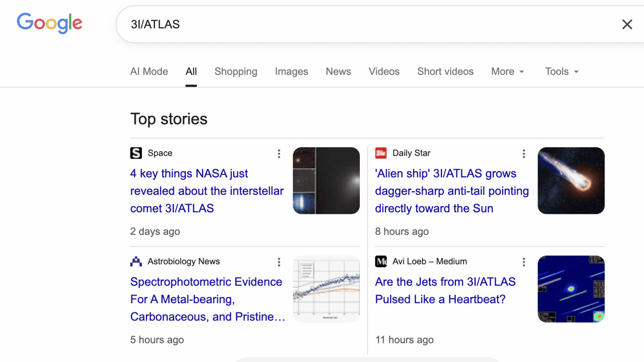Go to the Short videos tab
Image resolution: width=644 pixels, height=362 pixels.
click(445, 71)
